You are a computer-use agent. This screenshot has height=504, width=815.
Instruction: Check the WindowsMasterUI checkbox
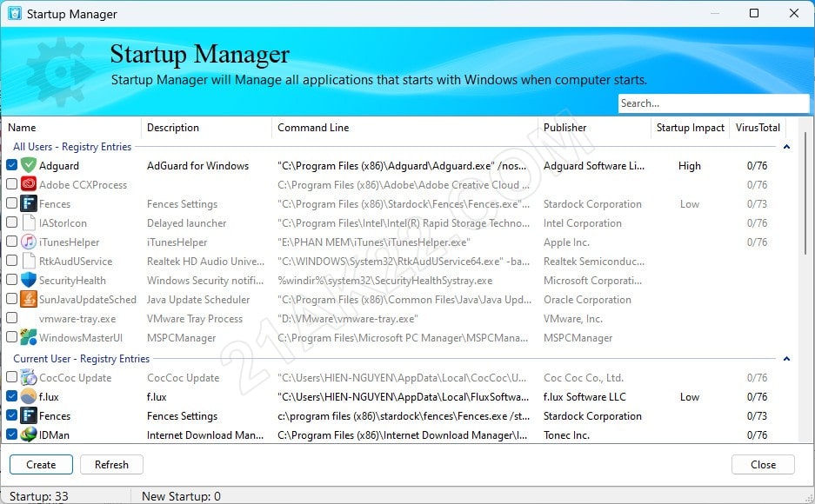coord(11,337)
